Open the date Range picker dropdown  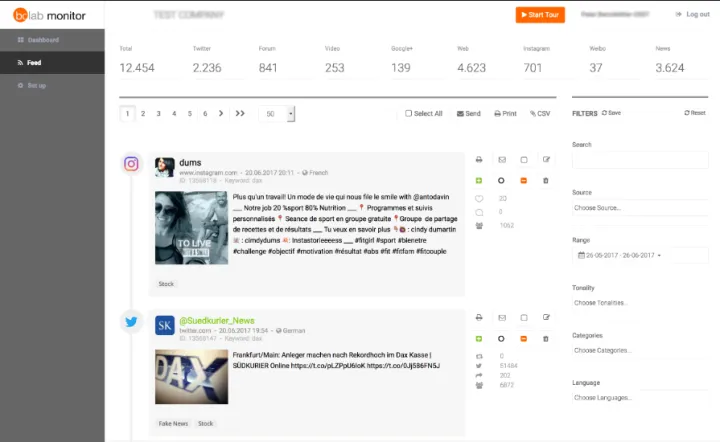pyautogui.click(x=639, y=255)
